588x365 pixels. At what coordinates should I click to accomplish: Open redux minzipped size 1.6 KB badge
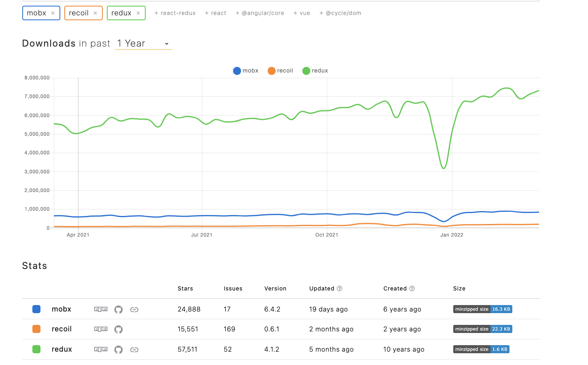[x=481, y=349]
